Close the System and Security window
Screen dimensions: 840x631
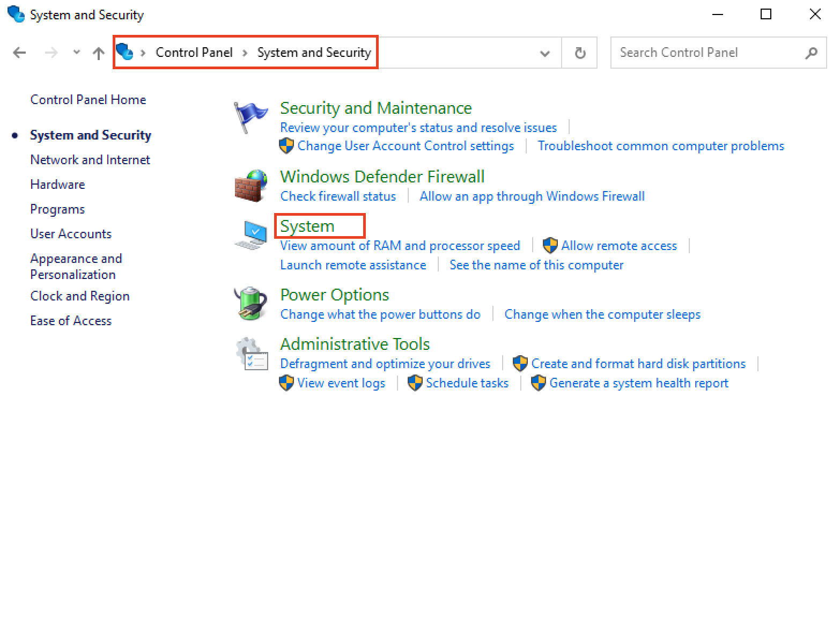point(815,14)
